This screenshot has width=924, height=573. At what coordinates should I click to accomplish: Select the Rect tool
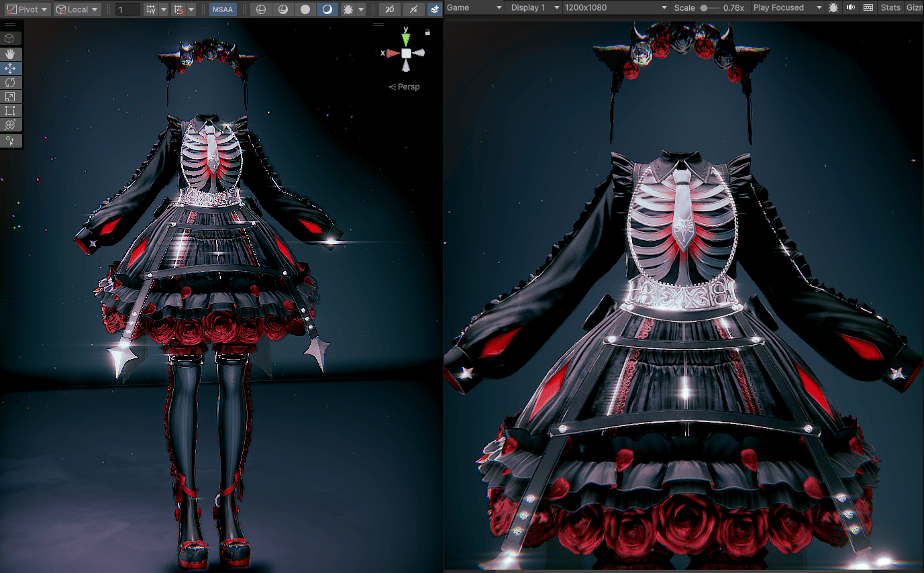[11, 111]
